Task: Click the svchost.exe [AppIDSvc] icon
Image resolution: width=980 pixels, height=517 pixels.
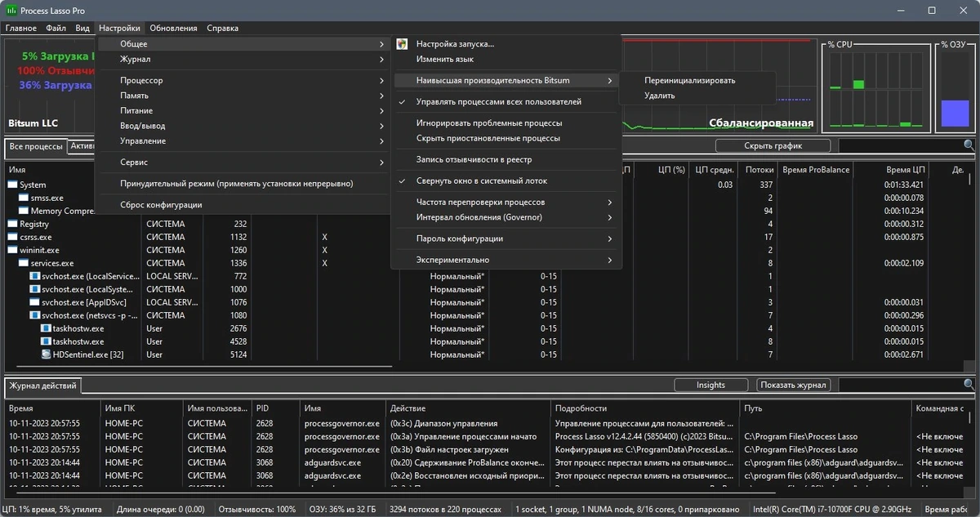Action: (x=35, y=302)
